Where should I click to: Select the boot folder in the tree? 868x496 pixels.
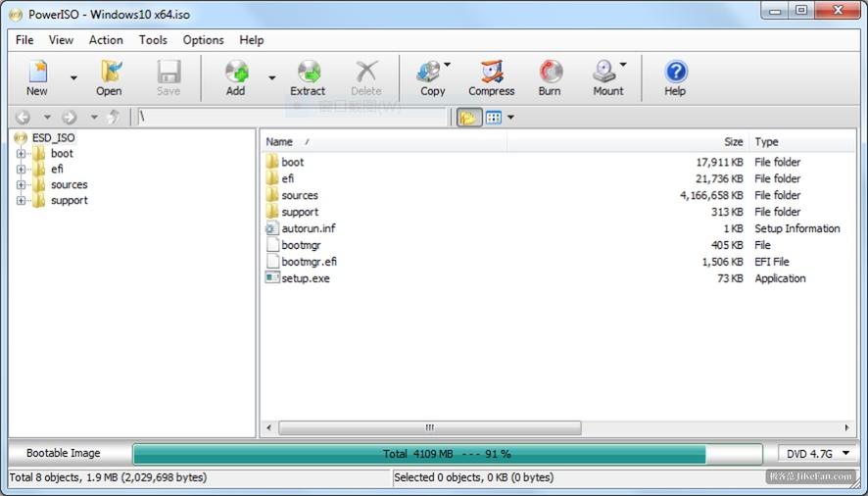(x=62, y=154)
